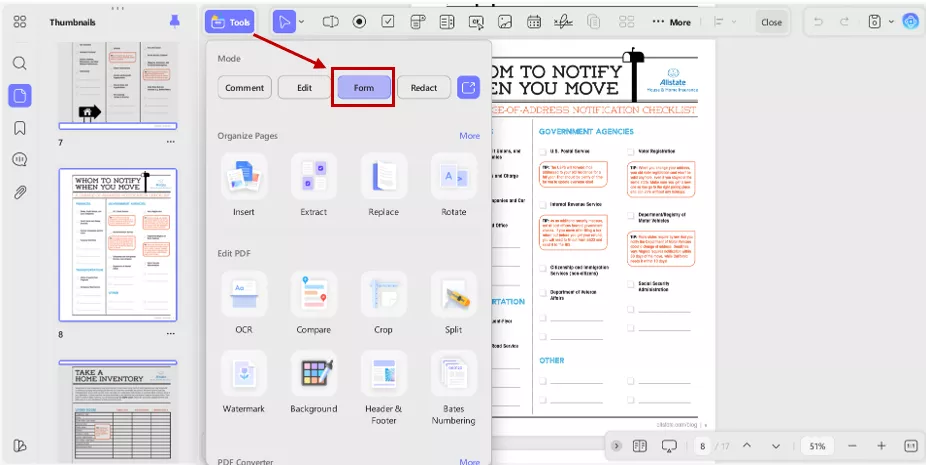Image resolution: width=926 pixels, height=465 pixels.
Task: Open the bookmarks icon in sidebar
Action: pyautogui.click(x=20, y=128)
